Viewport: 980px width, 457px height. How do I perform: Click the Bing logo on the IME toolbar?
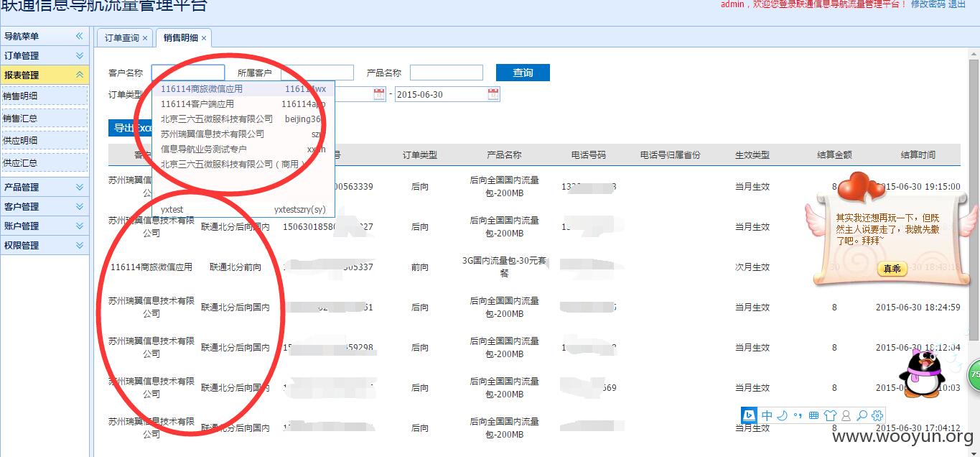750,415
